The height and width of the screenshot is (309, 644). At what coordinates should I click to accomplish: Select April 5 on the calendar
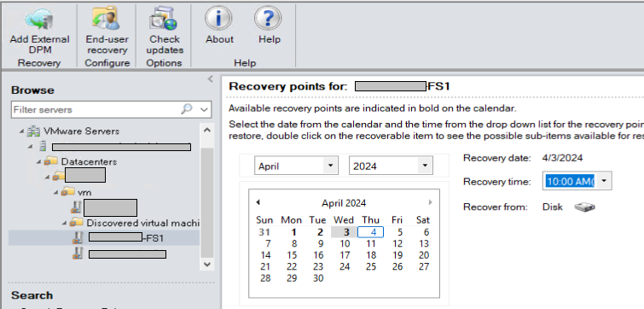pyautogui.click(x=400, y=232)
